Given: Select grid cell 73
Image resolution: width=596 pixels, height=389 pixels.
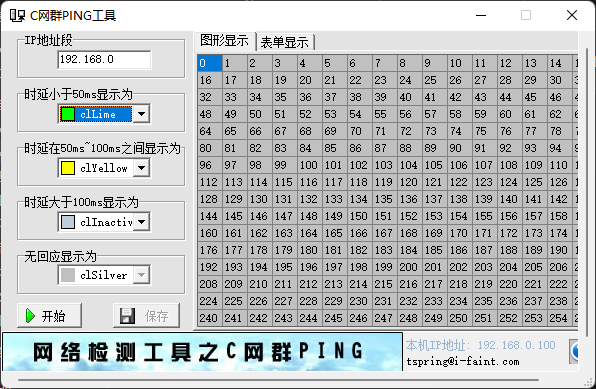Looking at the screenshot, I should 435,131.
